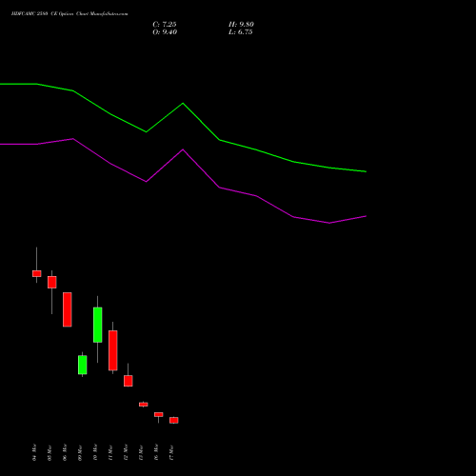Click the 12 Mar date label
476x476 pixels.
tap(126, 452)
